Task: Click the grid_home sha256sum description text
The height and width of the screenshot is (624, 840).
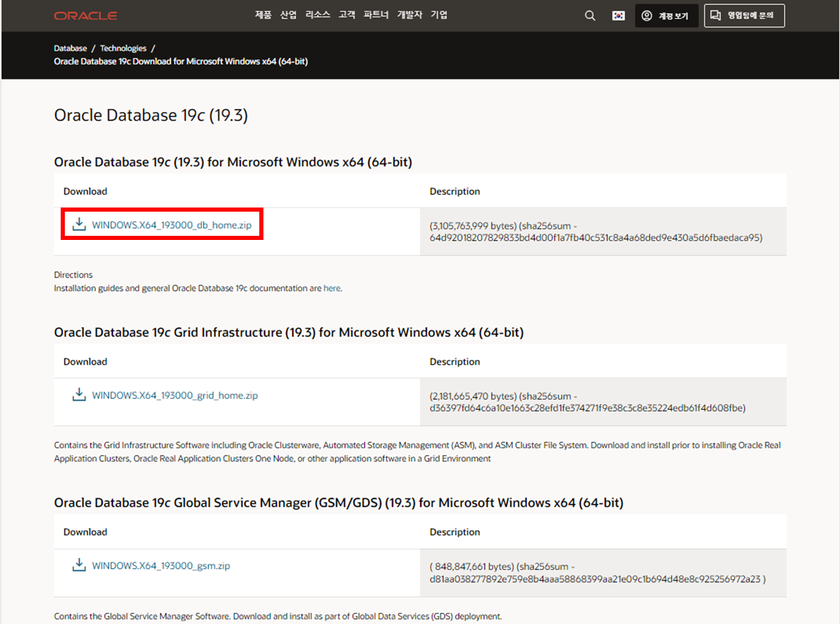Action: (588, 402)
